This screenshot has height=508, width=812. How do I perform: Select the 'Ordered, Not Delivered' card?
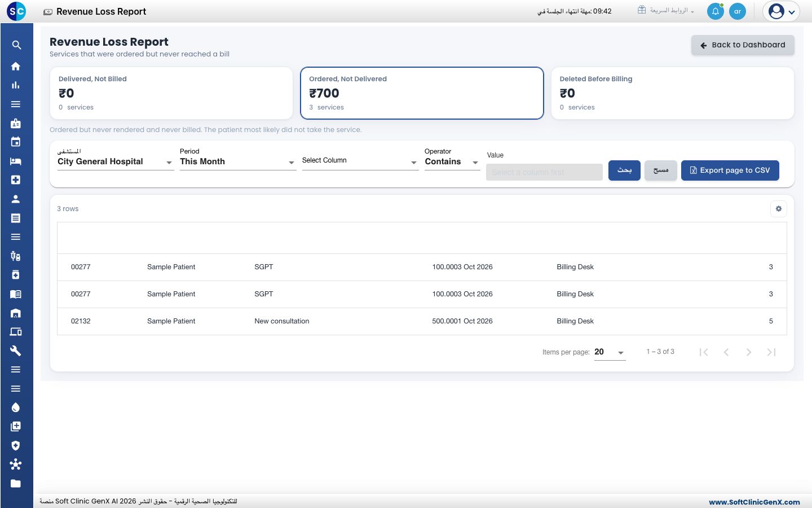tap(422, 93)
